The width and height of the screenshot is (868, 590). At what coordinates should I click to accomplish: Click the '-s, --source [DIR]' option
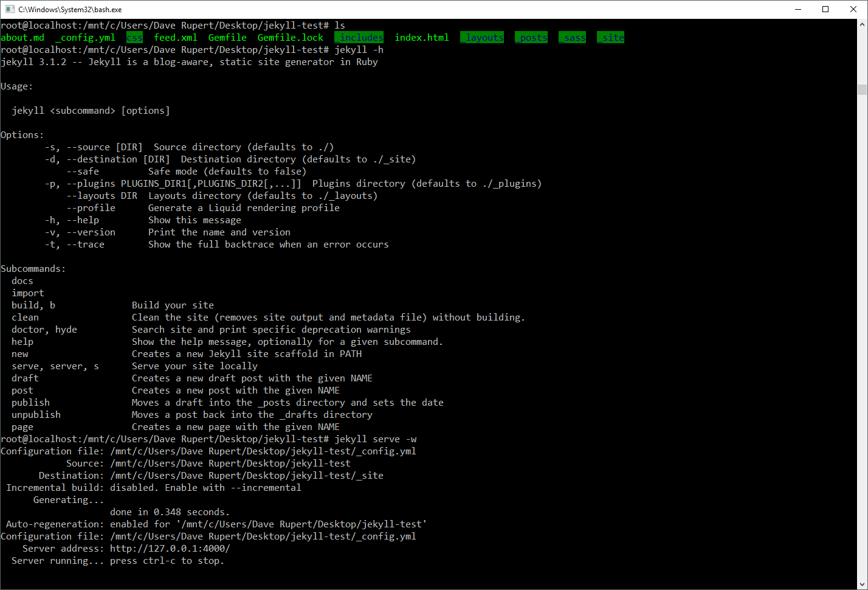coord(94,147)
